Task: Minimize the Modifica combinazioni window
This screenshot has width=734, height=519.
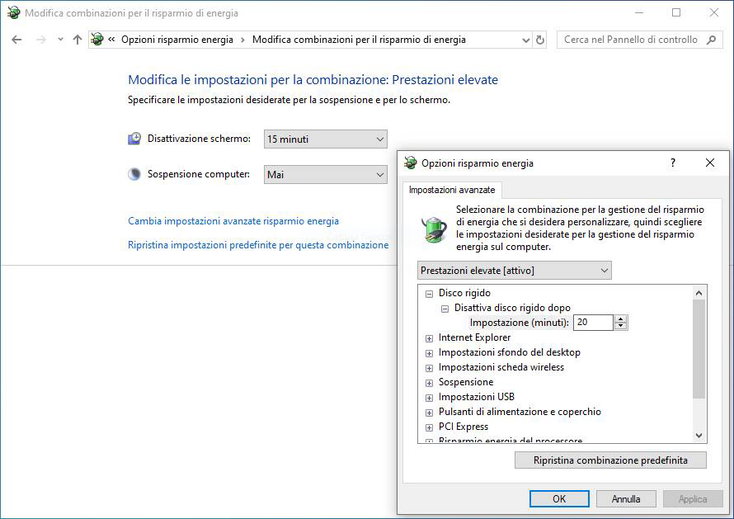Action: 639,13
